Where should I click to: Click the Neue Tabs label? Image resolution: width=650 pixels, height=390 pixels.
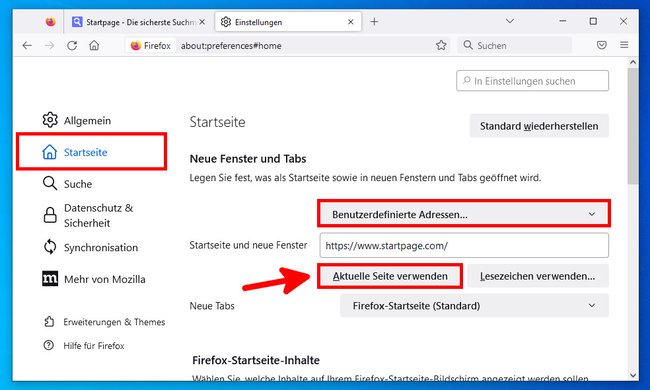click(x=212, y=306)
